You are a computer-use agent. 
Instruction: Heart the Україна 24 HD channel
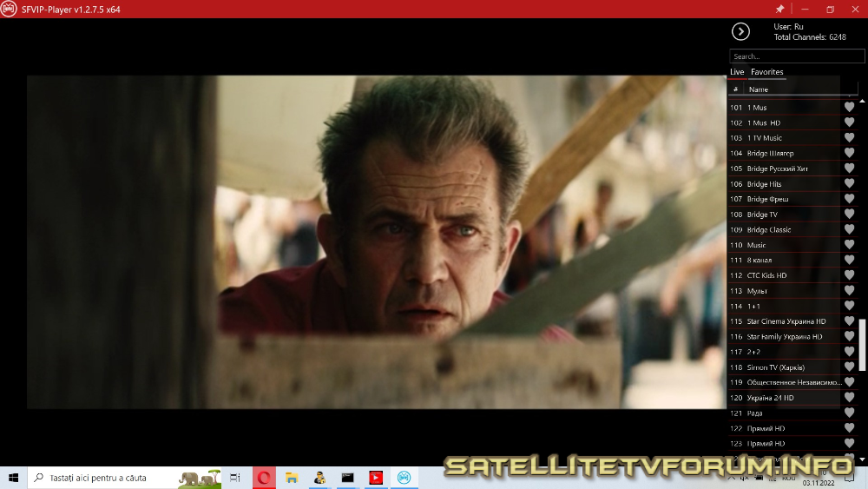849,398
